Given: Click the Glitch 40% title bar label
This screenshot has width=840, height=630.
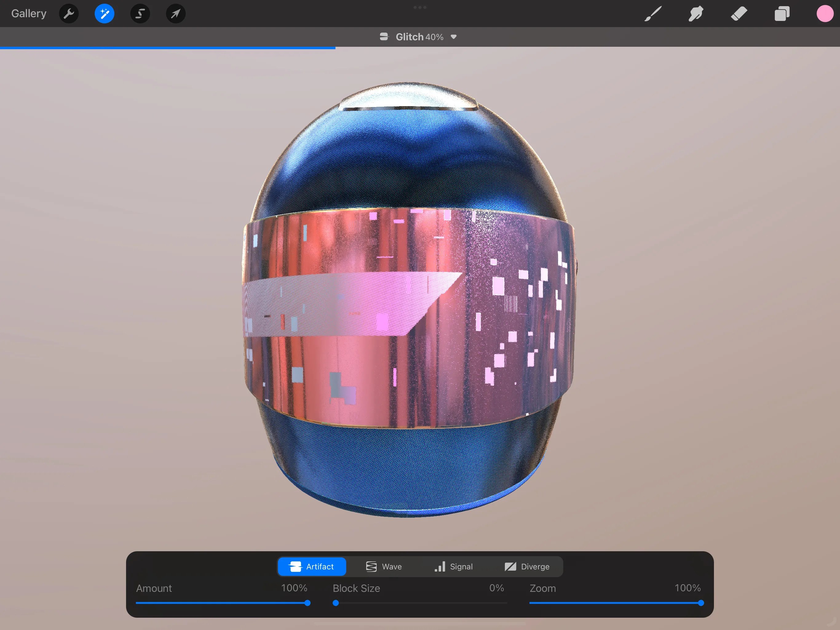Looking at the screenshot, I should [418, 37].
